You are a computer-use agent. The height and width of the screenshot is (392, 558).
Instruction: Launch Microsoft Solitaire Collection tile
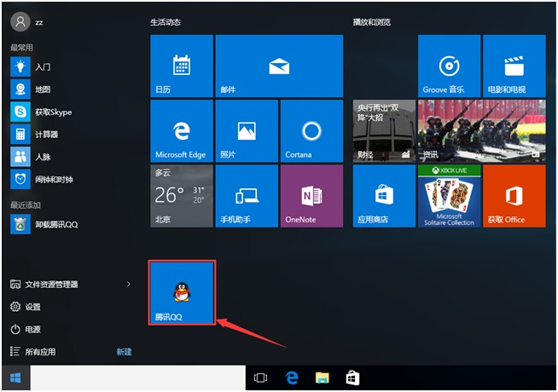[449, 196]
